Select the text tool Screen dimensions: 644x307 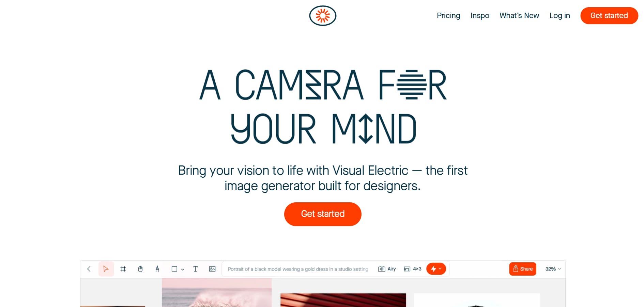(x=195, y=269)
